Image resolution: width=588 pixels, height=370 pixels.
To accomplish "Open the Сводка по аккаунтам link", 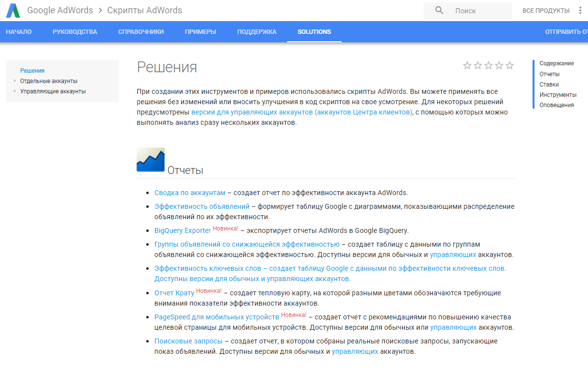I will point(190,193).
